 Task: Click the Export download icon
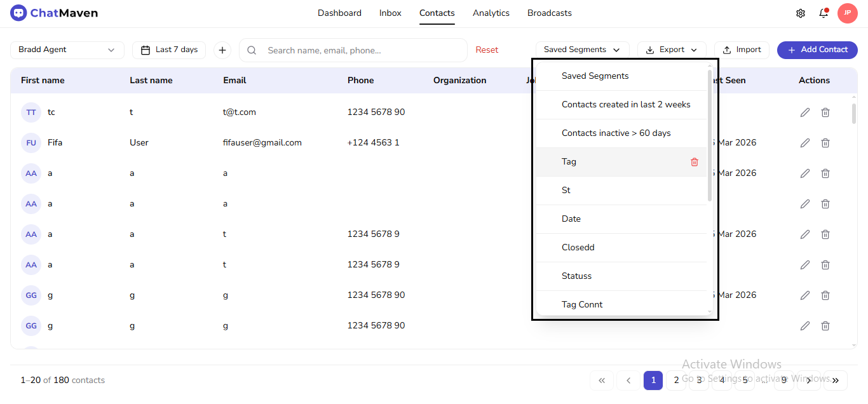tap(649, 50)
